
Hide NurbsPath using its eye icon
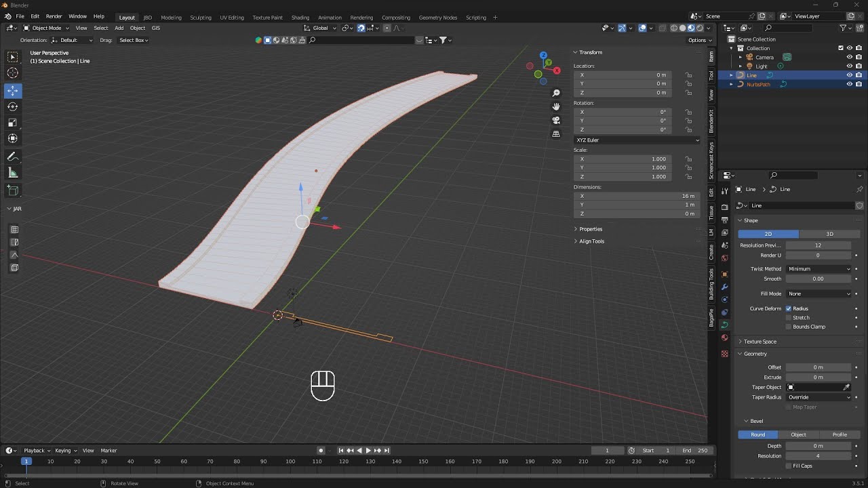point(849,84)
